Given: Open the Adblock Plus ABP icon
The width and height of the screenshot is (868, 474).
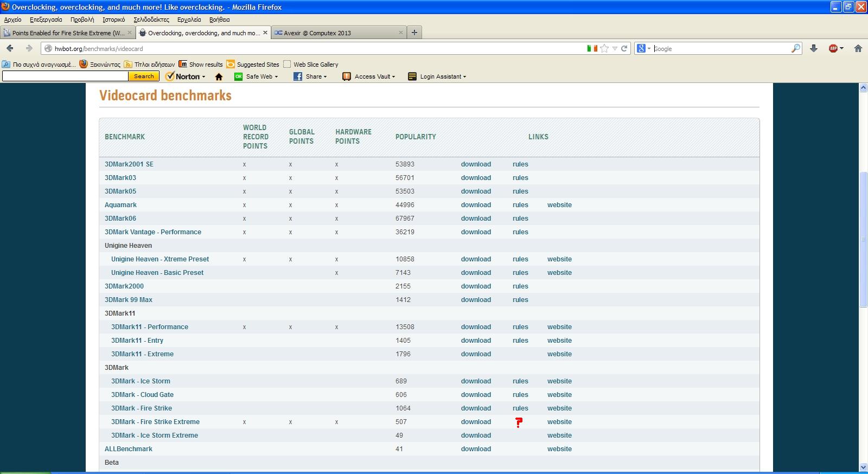Looking at the screenshot, I should 833,48.
